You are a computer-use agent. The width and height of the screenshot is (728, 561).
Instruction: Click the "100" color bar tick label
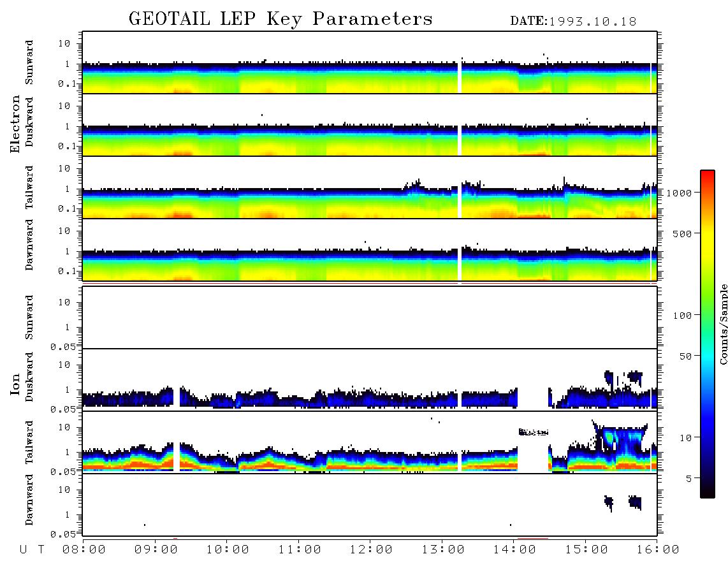(x=682, y=316)
